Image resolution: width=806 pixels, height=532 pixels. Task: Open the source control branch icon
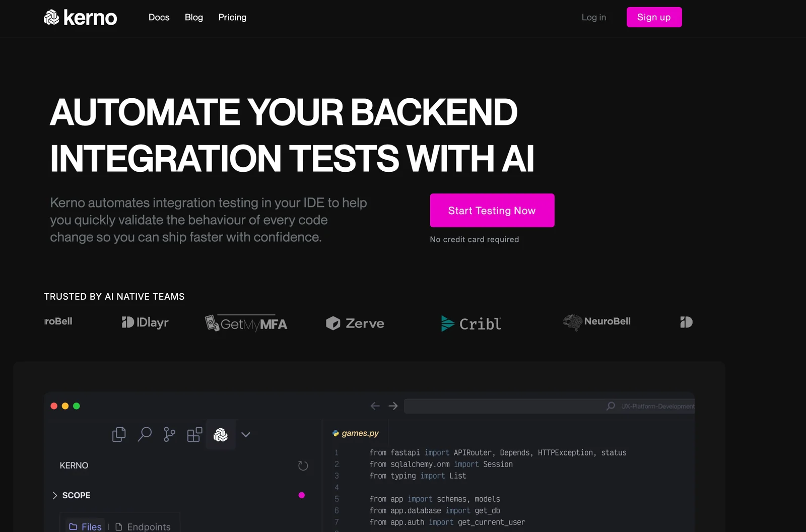pos(170,434)
